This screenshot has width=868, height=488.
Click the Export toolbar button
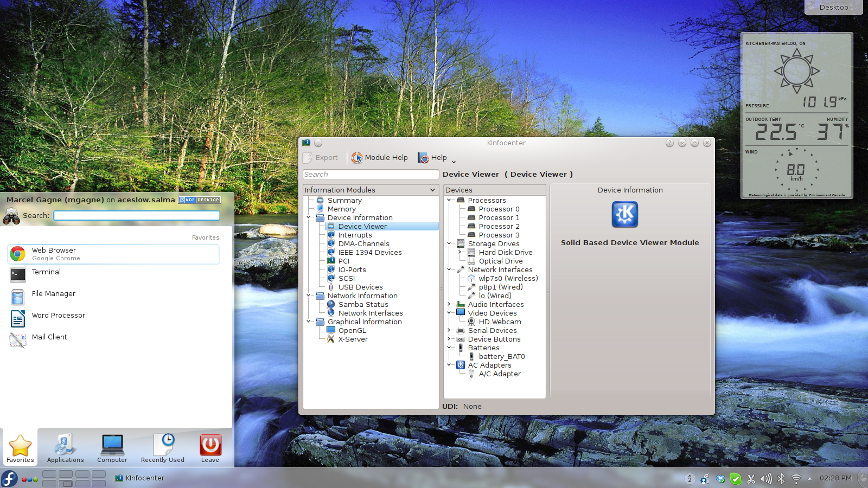320,158
